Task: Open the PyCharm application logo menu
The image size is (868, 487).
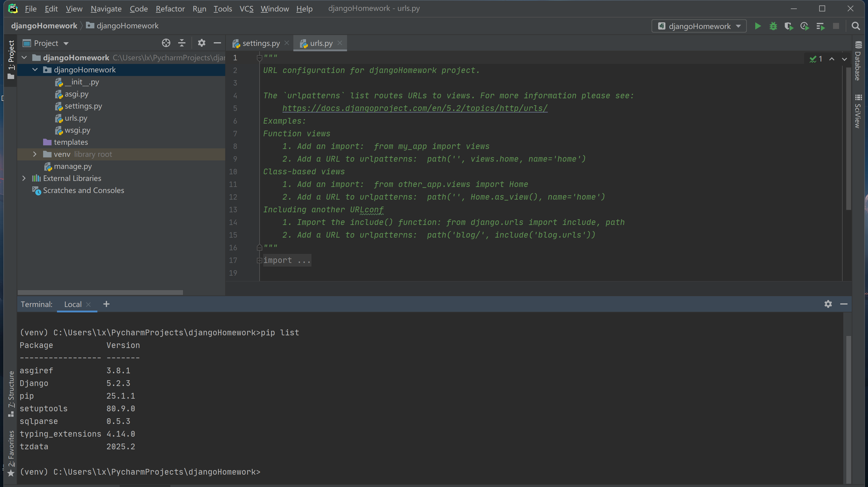Action: (x=13, y=8)
